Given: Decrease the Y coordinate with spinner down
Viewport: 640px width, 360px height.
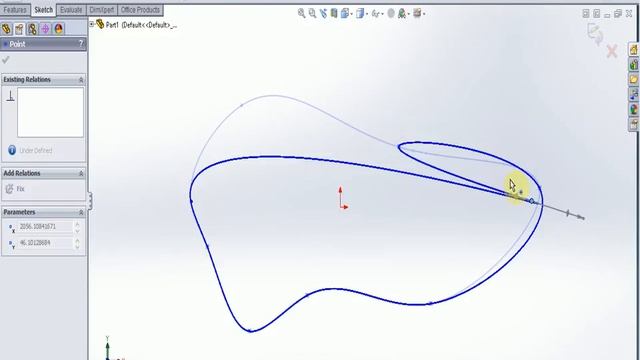Looking at the screenshot, I should tap(77, 247).
